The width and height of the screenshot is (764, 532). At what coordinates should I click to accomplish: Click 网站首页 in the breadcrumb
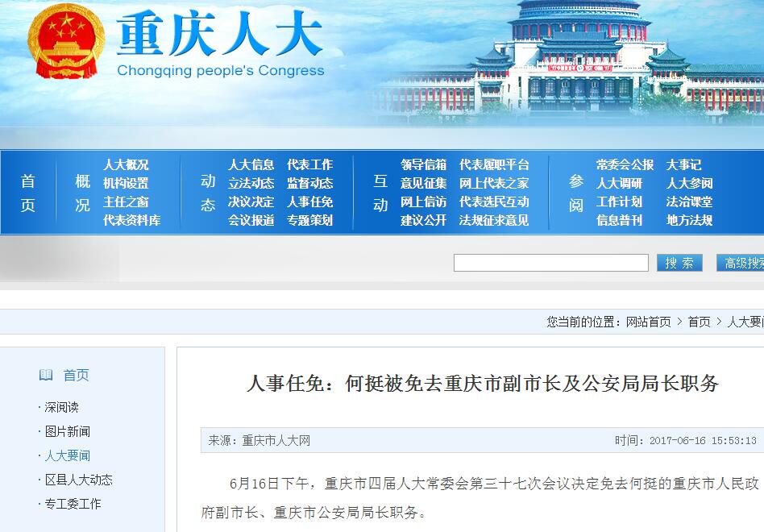point(648,322)
